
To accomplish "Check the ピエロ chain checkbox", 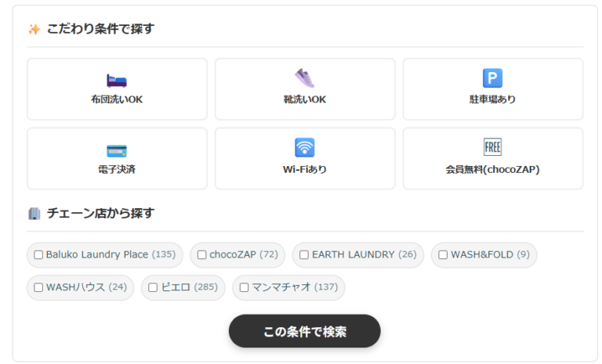I will (153, 287).
